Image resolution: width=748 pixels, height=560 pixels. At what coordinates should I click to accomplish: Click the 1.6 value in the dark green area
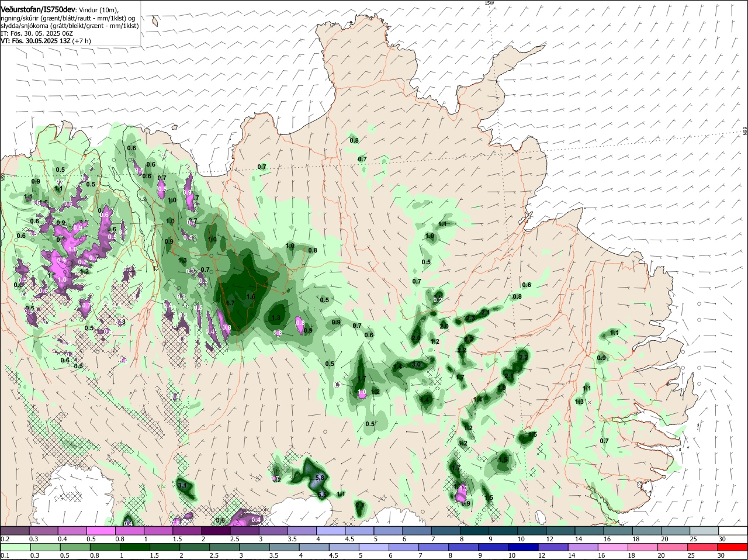(x=251, y=296)
